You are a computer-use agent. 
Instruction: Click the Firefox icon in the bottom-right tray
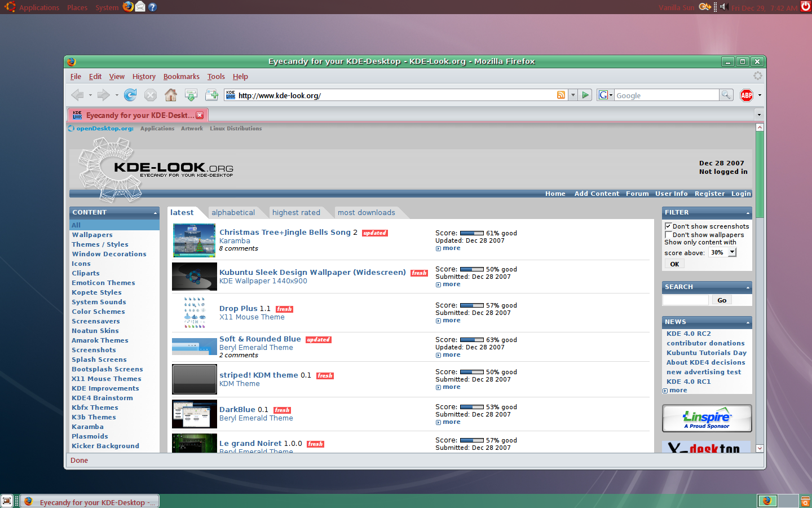pos(767,501)
